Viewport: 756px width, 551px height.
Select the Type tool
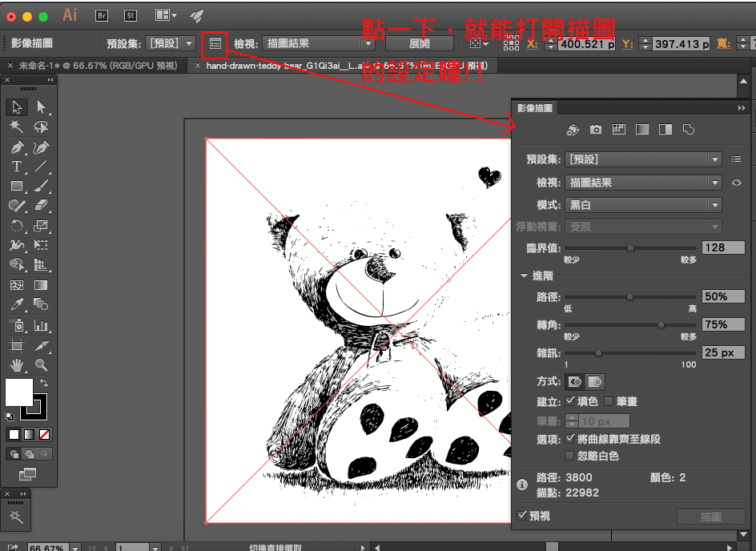[16, 167]
